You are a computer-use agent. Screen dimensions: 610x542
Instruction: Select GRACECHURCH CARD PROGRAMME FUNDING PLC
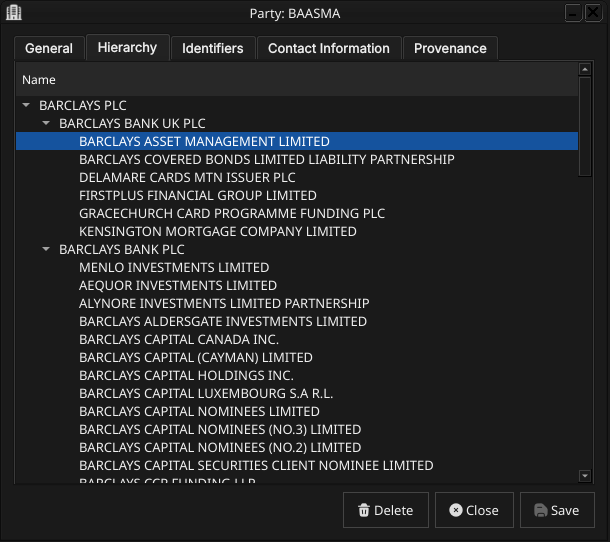[x=297, y=213]
